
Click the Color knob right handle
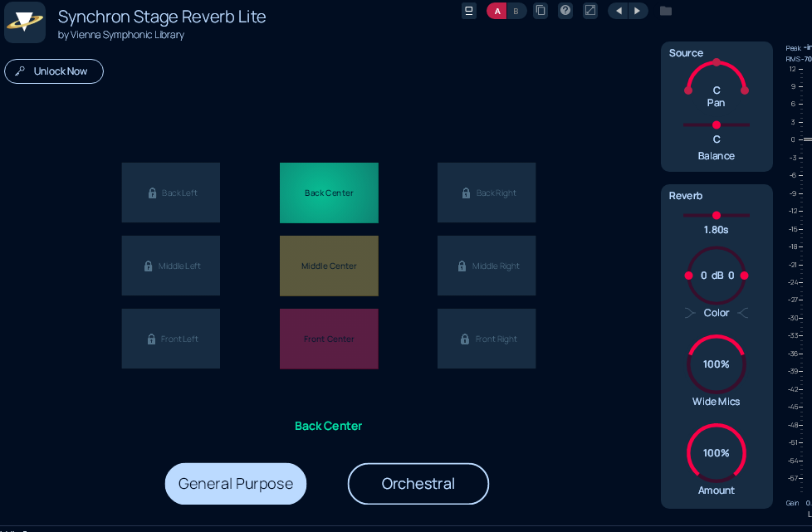(x=744, y=276)
